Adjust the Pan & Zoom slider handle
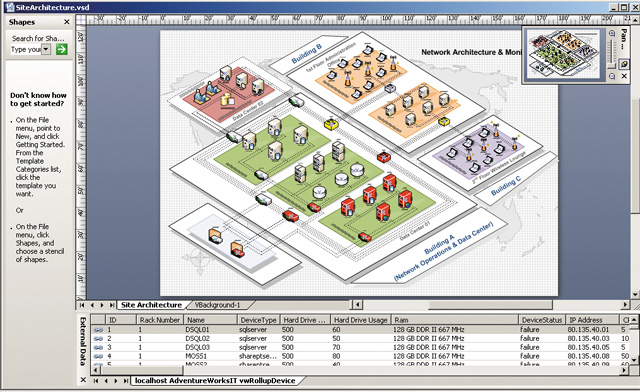Screen dimensions: 640x392 (x=611, y=65)
